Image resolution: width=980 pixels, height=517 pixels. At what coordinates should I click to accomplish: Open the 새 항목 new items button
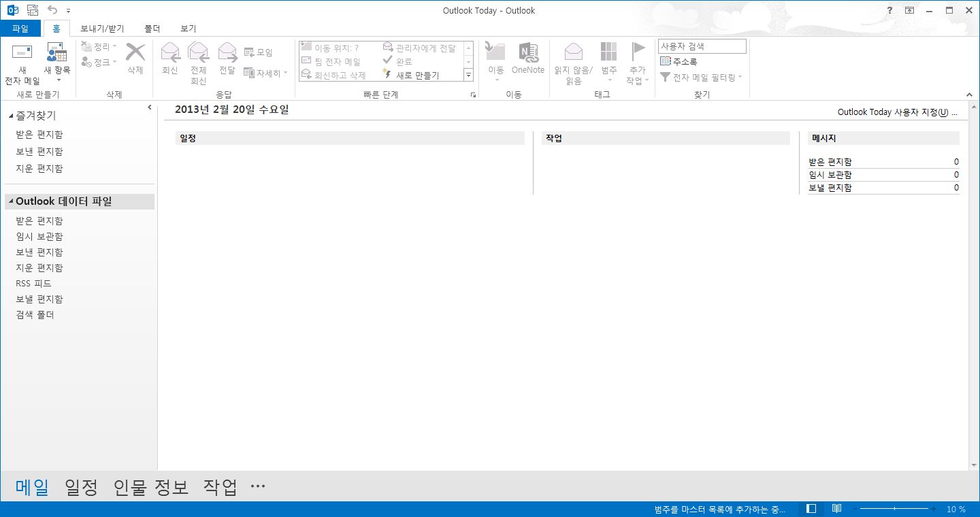(57, 63)
